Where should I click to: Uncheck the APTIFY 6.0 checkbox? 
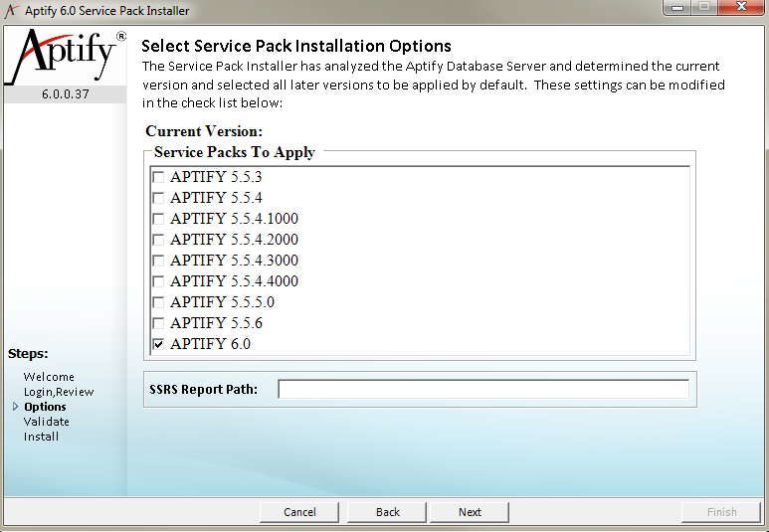click(x=158, y=344)
